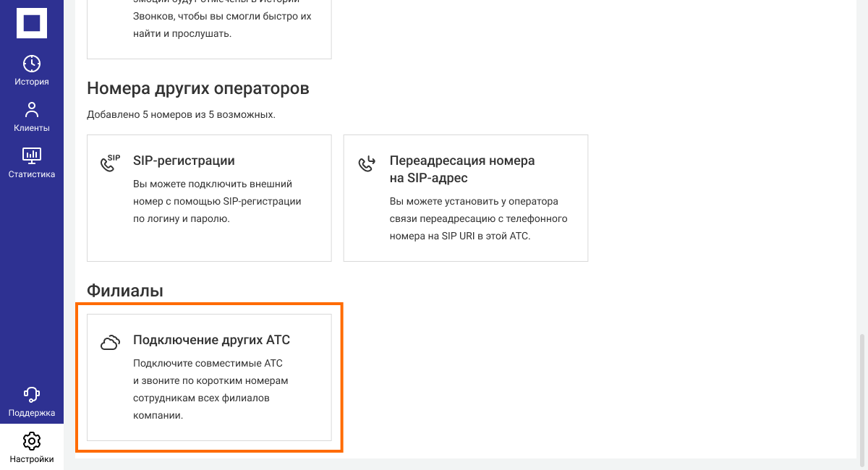Open История via the clock icon

pyautogui.click(x=32, y=64)
